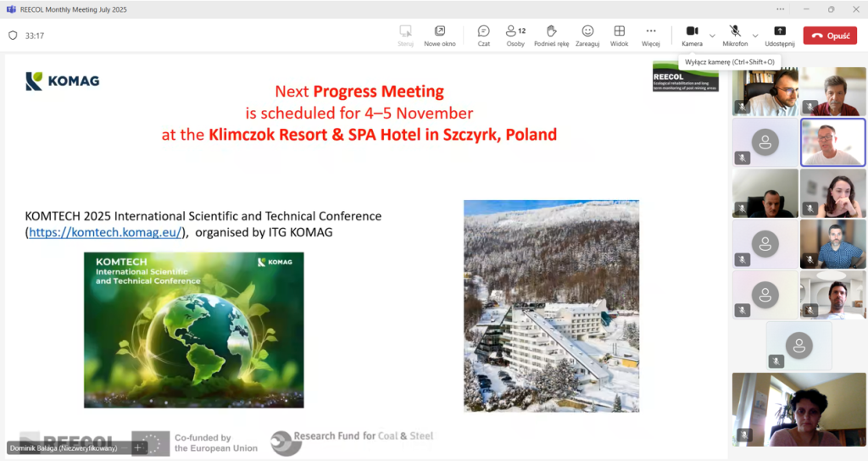This screenshot has width=868, height=461.
Task: Raise hand with Podnieś rękę
Action: point(551,36)
